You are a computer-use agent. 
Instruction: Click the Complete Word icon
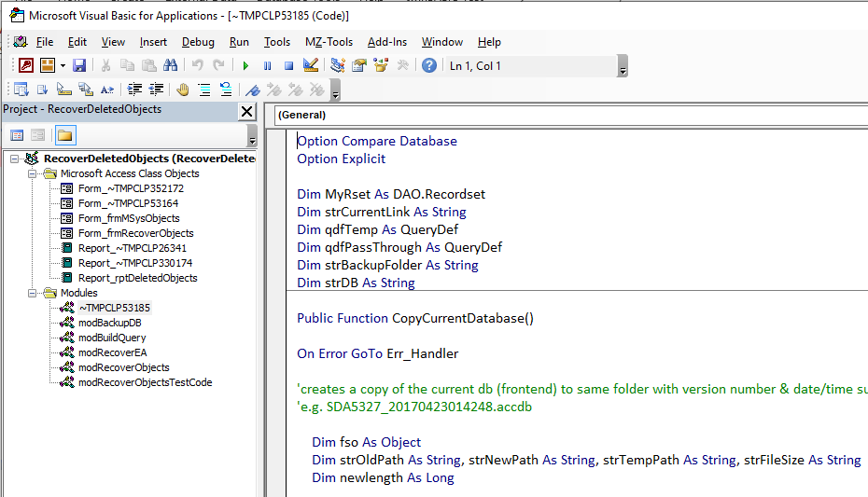pyautogui.click(x=107, y=90)
